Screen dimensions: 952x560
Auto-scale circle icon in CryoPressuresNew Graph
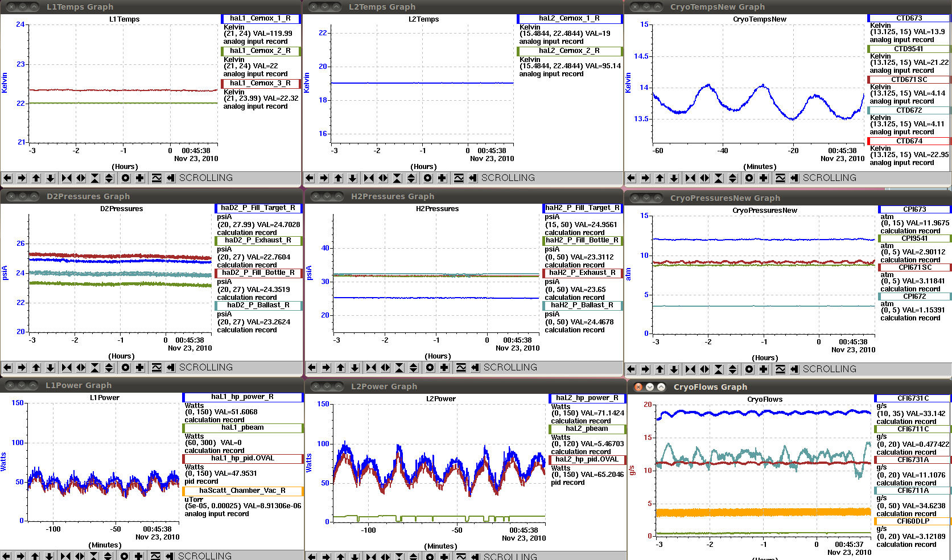pyautogui.click(x=749, y=369)
